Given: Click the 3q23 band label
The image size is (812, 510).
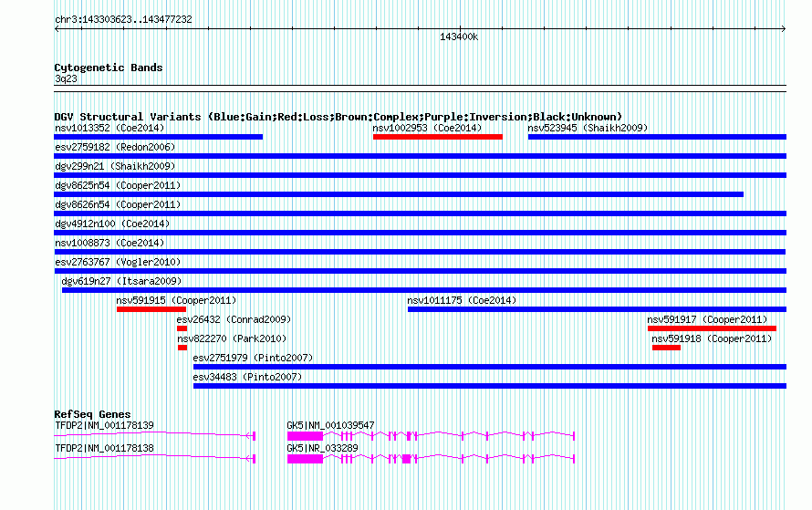Looking at the screenshot, I should tap(66, 78).
